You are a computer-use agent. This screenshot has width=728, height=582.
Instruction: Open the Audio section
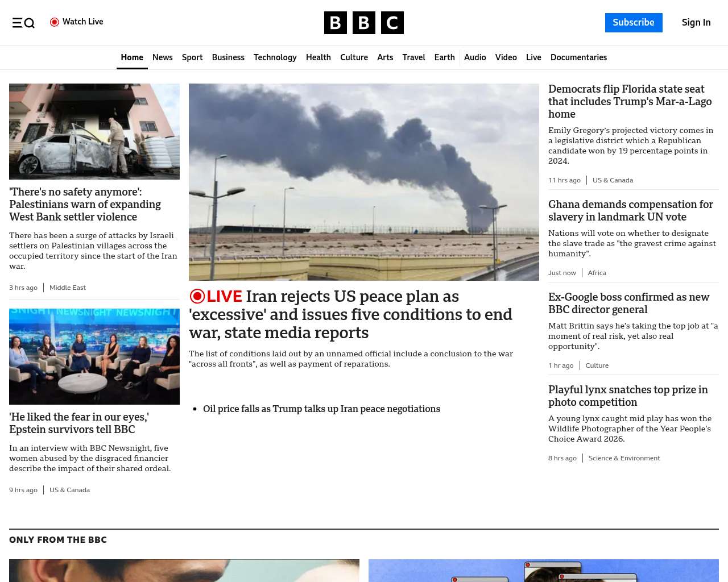[x=475, y=57]
